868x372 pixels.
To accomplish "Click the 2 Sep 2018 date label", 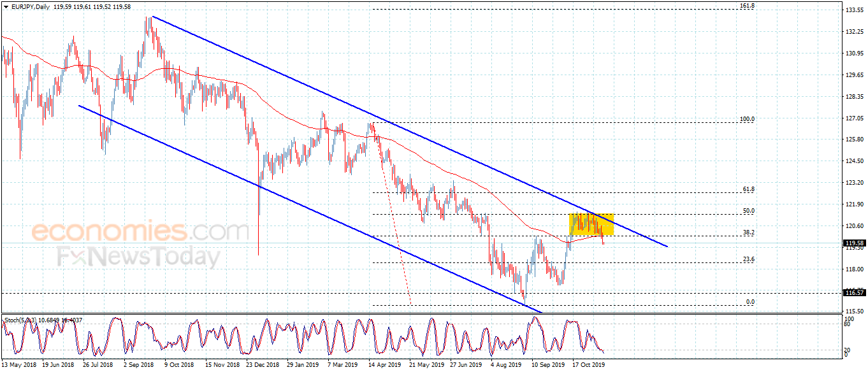I will [139, 366].
